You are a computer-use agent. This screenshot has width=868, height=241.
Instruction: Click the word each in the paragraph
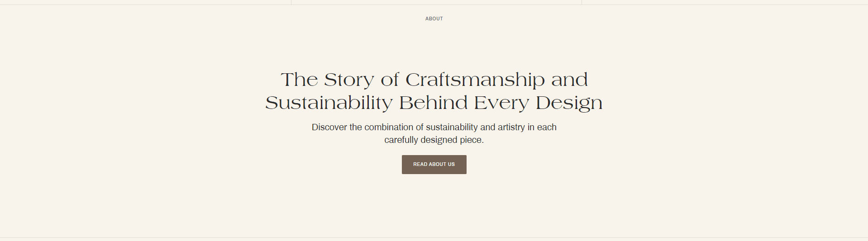tap(547, 128)
